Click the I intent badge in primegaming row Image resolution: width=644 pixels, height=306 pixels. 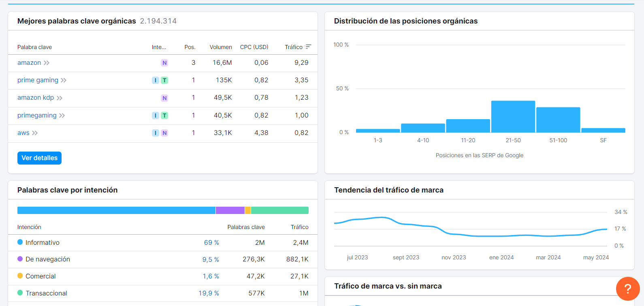tap(156, 116)
